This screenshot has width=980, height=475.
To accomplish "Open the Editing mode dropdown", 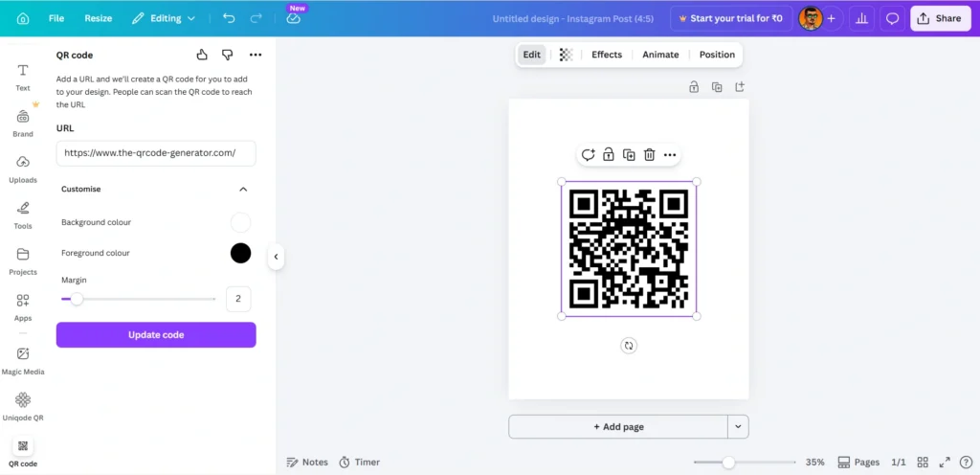I will tap(164, 19).
